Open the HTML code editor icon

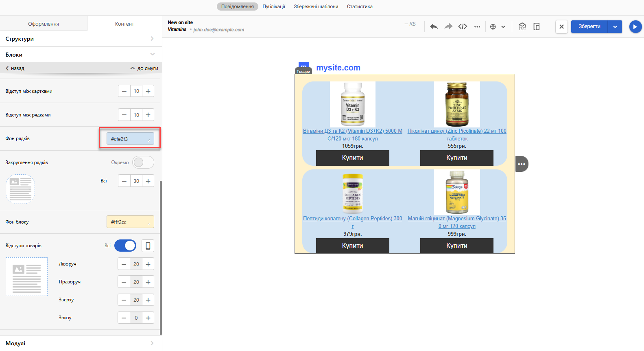[x=463, y=26]
